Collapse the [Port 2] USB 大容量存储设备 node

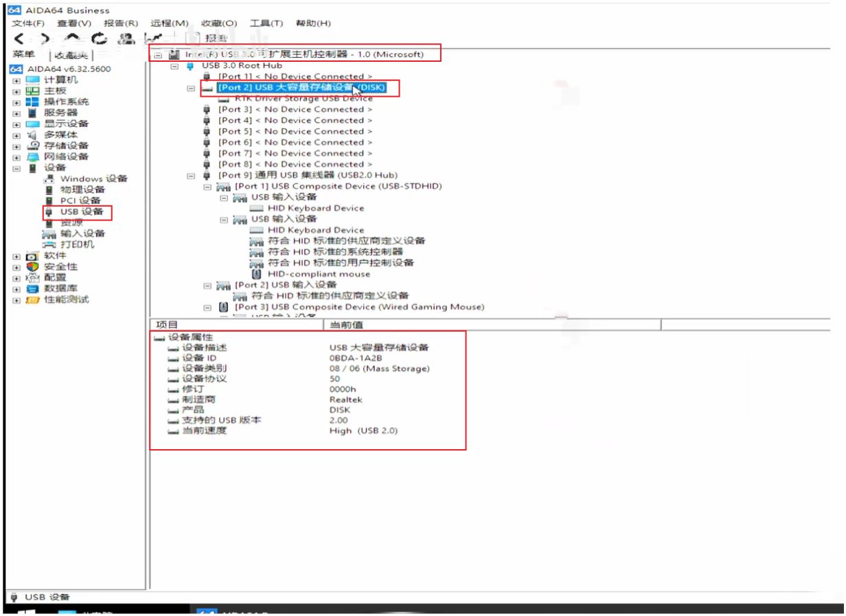[x=191, y=88]
